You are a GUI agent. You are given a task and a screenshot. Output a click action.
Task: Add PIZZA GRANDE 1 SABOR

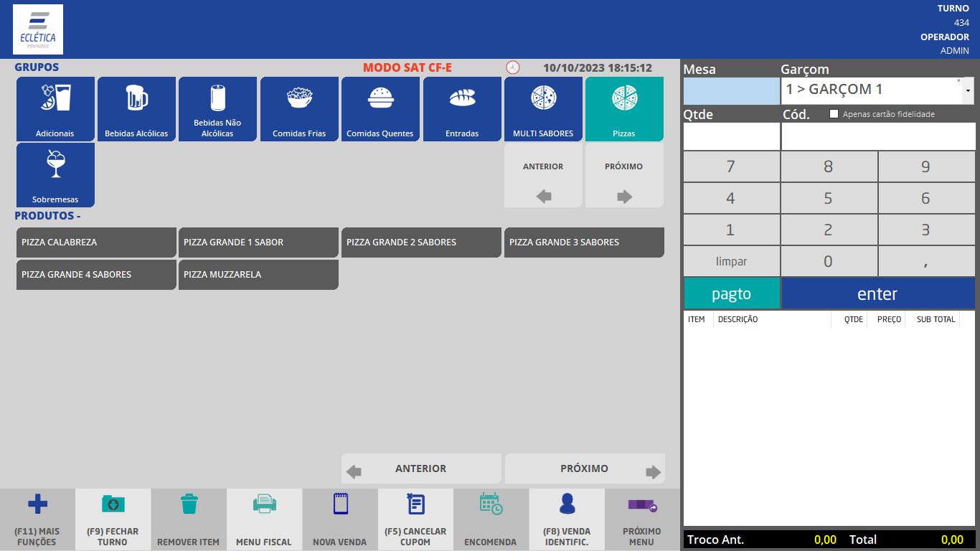[x=258, y=242]
